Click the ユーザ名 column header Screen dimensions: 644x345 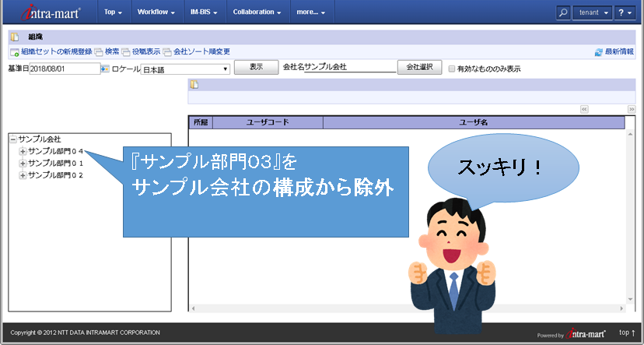[474, 122]
